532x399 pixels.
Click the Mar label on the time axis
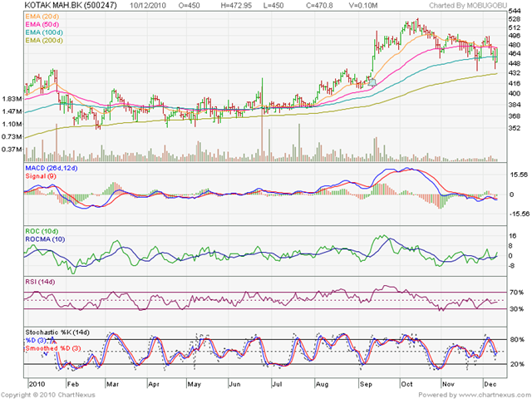[x=113, y=384]
